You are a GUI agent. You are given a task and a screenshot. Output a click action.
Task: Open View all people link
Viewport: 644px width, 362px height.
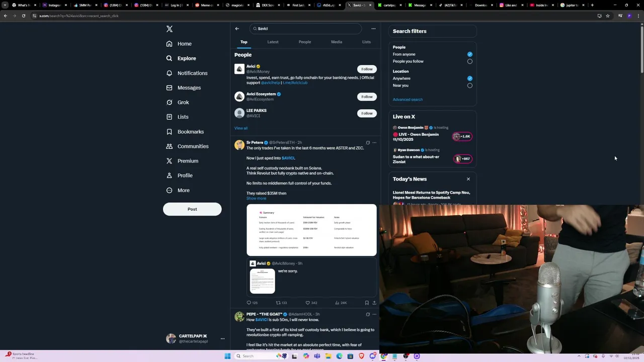pyautogui.click(x=241, y=128)
